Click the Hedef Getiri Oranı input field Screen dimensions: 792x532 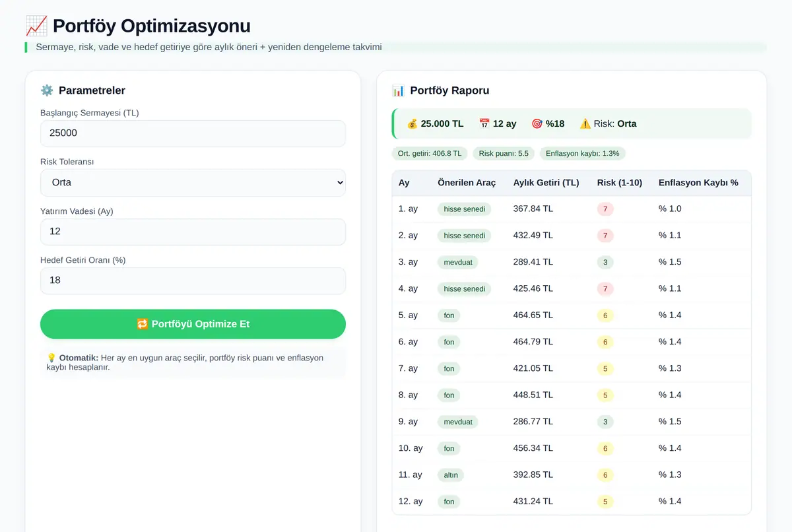[193, 281]
